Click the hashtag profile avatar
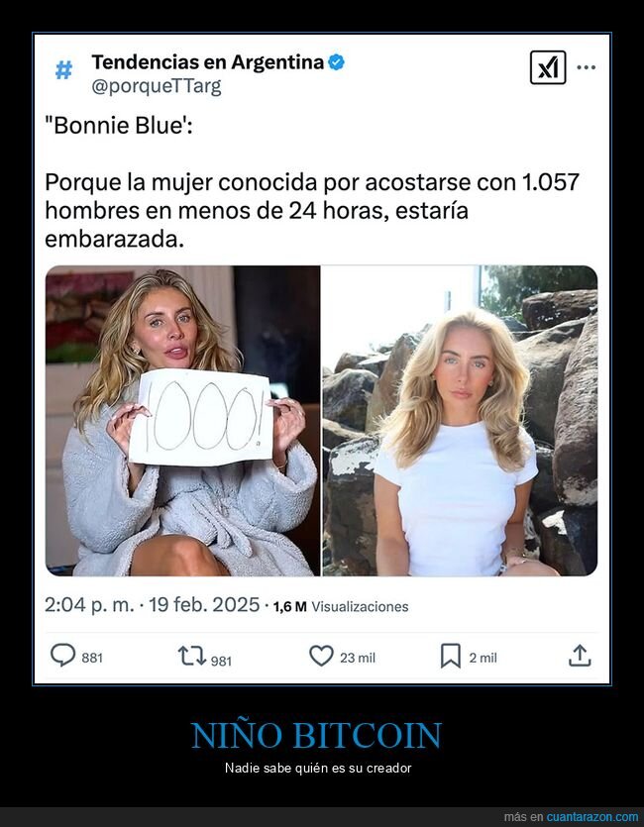This screenshot has height=827, width=644. (x=63, y=69)
